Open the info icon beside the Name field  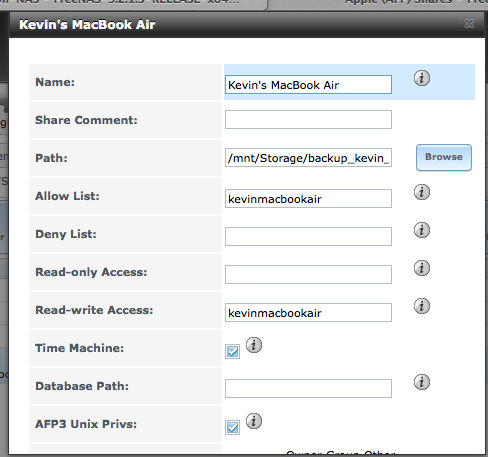click(422, 78)
